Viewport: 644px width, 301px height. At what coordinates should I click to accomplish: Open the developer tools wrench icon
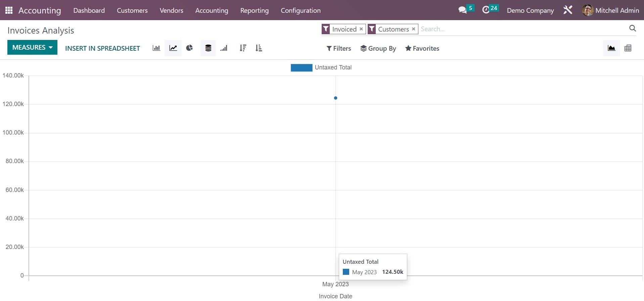click(x=568, y=10)
